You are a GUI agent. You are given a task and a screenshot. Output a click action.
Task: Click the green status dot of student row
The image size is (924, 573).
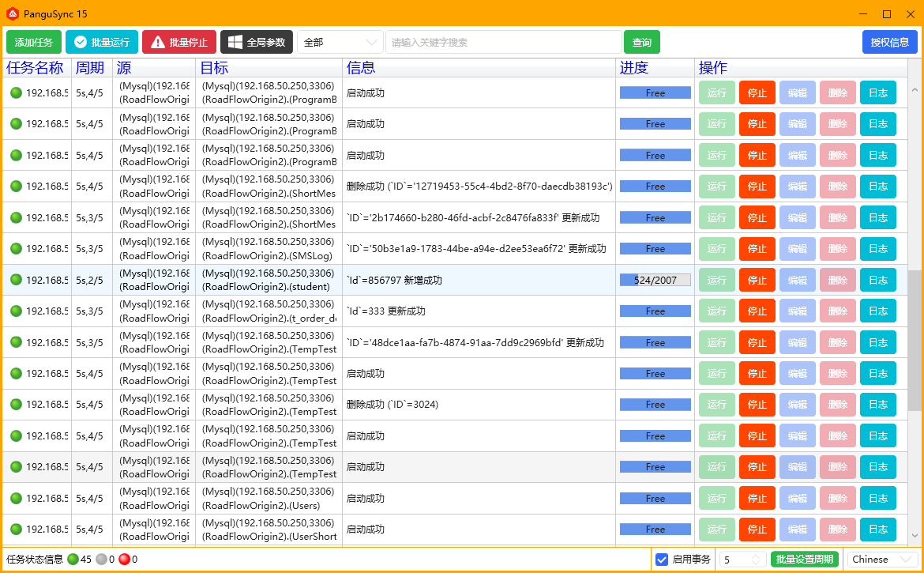[x=16, y=280]
